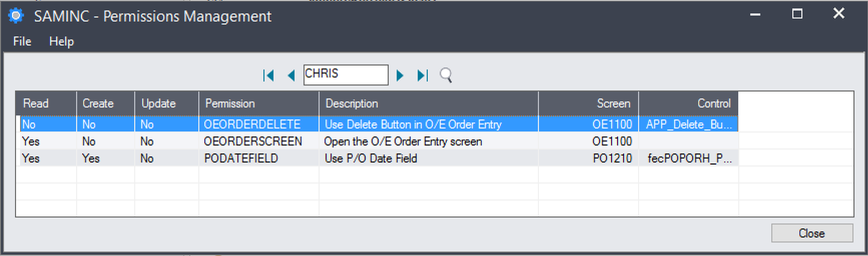
Task: Open the Help menu
Action: coord(62,41)
